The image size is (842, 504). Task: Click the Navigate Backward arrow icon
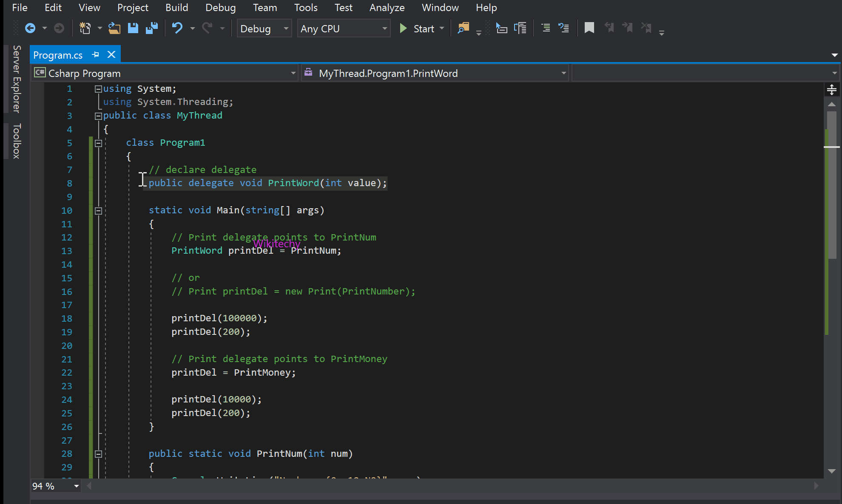(30, 28)
